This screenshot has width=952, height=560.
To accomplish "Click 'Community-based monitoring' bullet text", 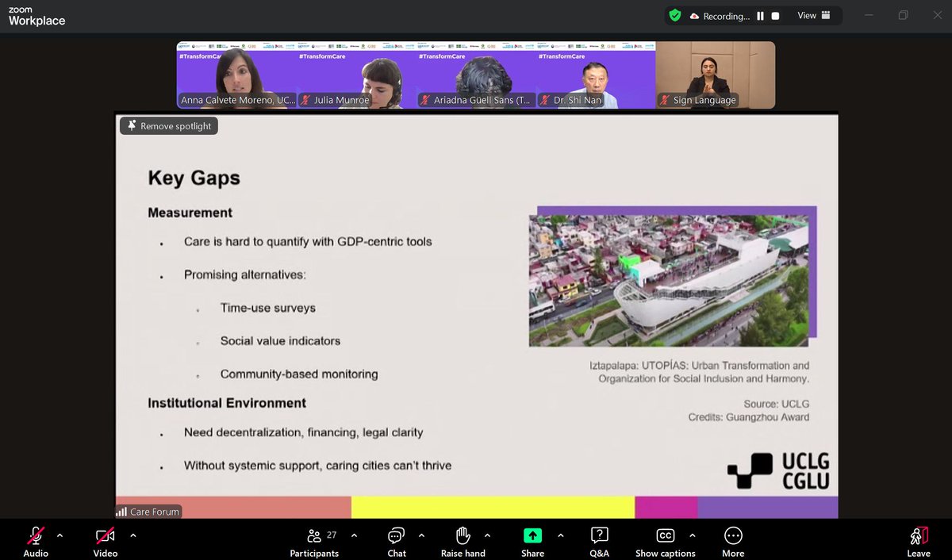I will pos(299,374).
